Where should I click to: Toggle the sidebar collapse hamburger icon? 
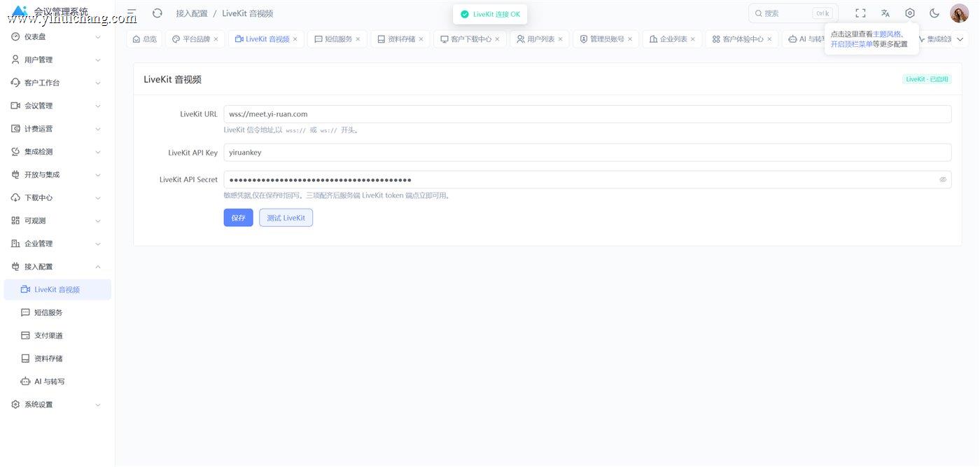point(132,13)
